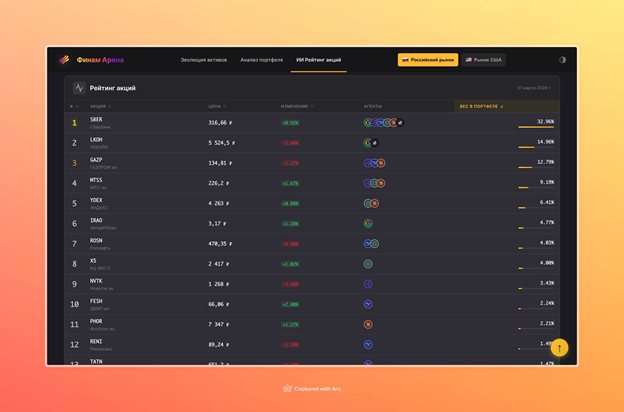624x412 pixels.
Task: Switch to Российский рынок market
Action: coord(428,60)
